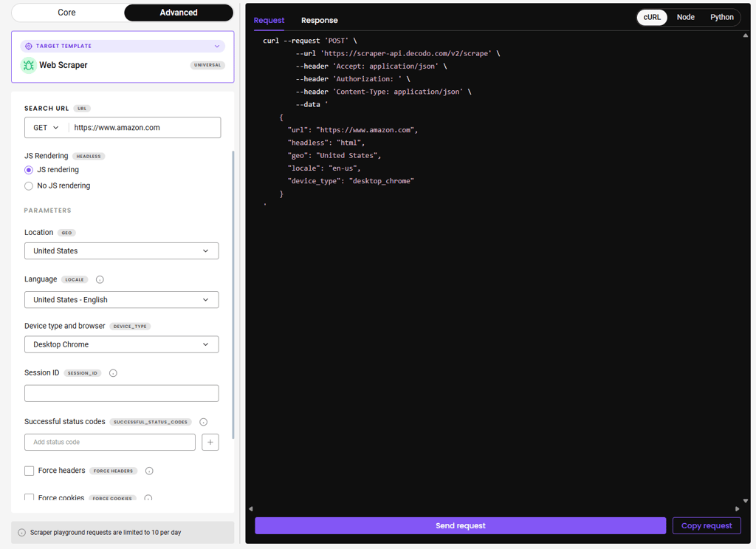The image size is (756, 549).
Task: Click the GEO tag beside Location
Action: [x=66, y=233]
